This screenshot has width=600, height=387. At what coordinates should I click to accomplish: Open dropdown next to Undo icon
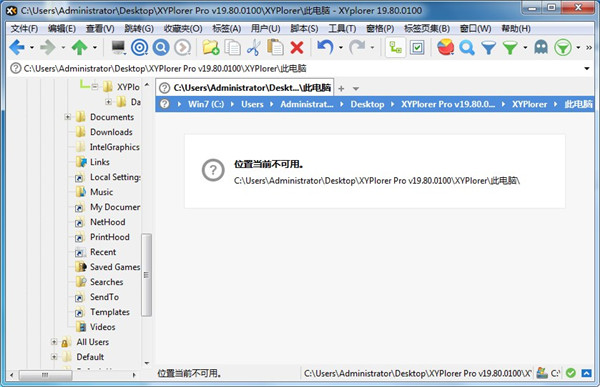[341, 48]
